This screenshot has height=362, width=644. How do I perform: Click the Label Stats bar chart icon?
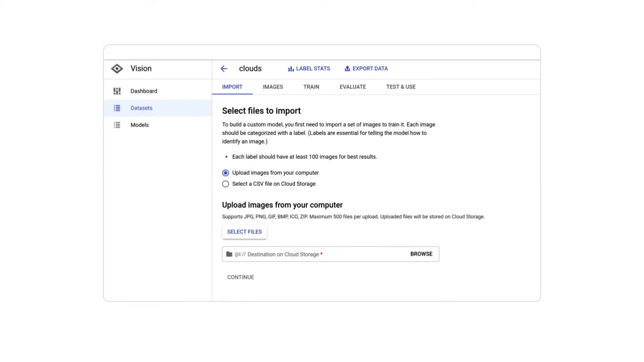click(291, 69)
